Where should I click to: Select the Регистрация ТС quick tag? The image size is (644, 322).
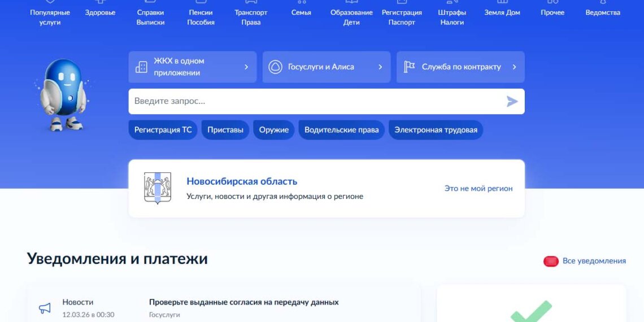(163, 130)
